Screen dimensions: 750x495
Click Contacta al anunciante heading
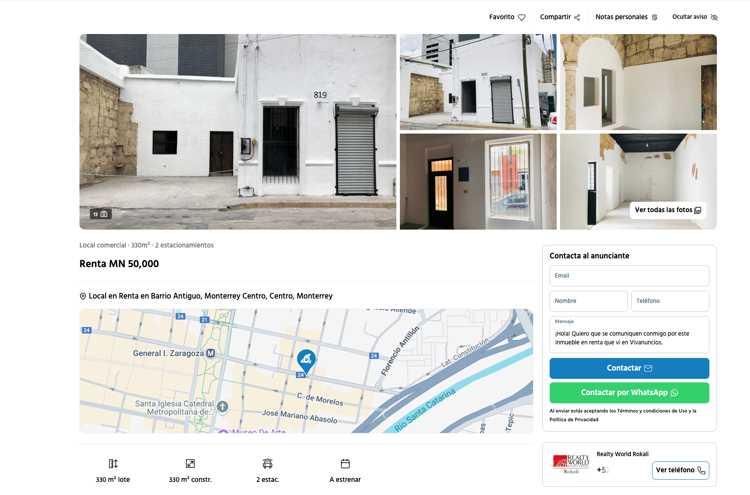click(x=589, y=255)
